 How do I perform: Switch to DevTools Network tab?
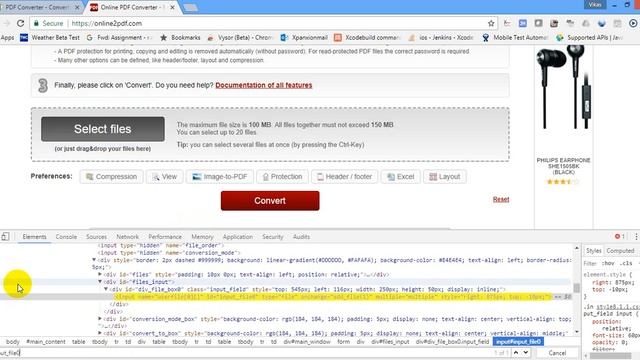127,237
